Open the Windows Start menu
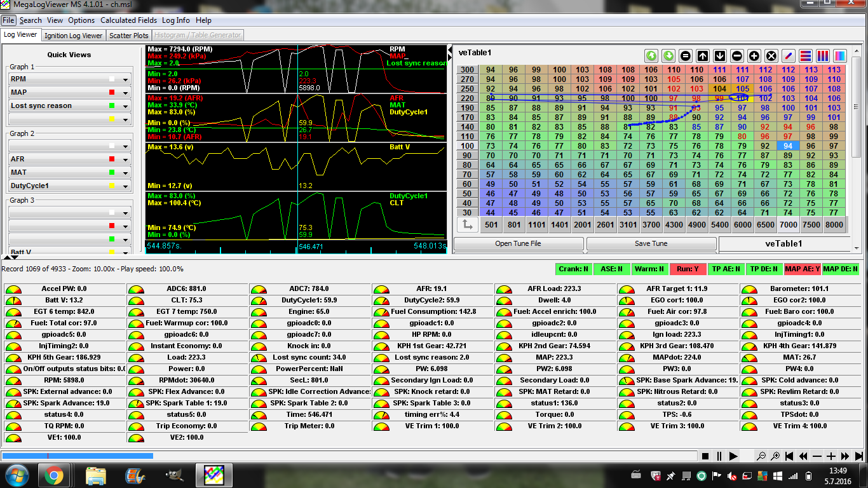 (x=16, y=475)
